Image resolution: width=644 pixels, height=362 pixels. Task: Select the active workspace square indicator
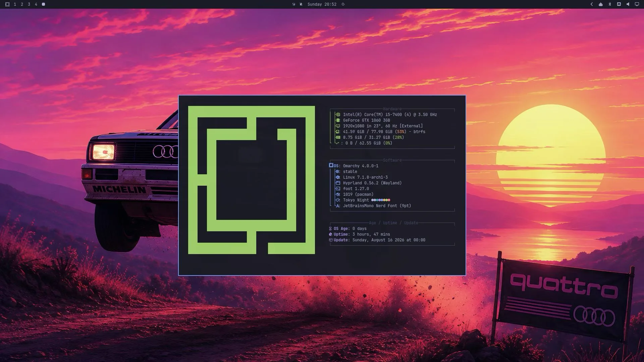[x=43, y=4]
